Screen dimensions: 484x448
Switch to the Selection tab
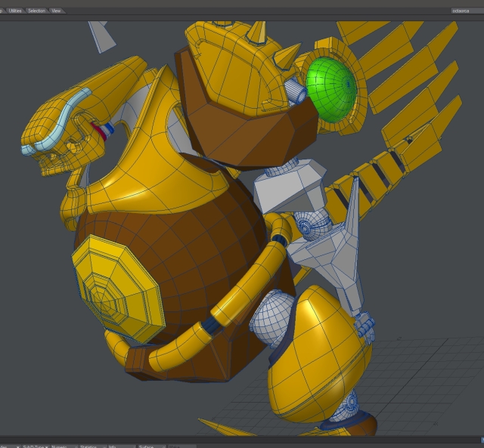click(36, 11)
